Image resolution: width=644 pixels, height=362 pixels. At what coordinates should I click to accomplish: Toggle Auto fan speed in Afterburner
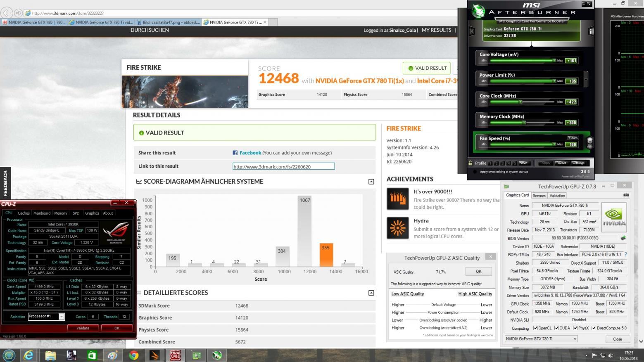[x=573, y=138]
